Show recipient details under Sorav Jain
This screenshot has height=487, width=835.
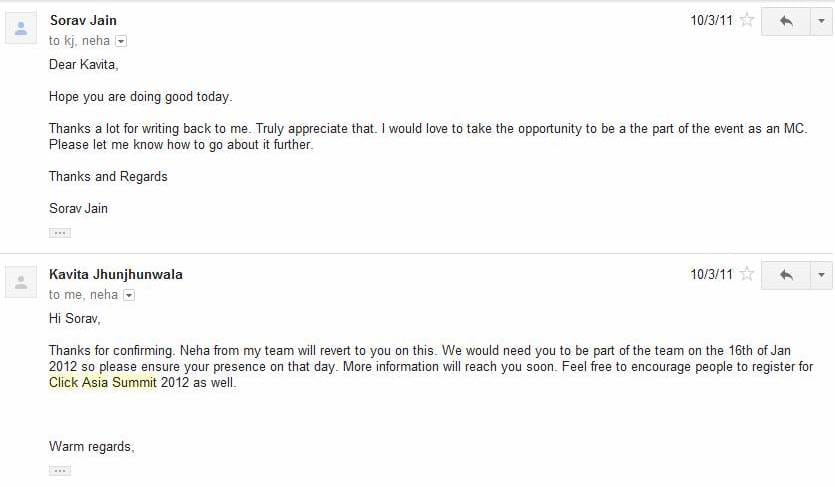coord(121,41)
